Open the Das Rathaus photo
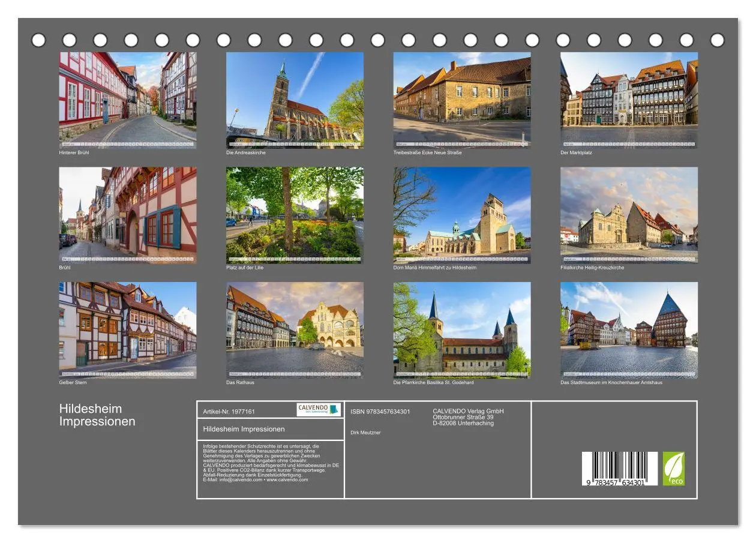 pos(295,330)
